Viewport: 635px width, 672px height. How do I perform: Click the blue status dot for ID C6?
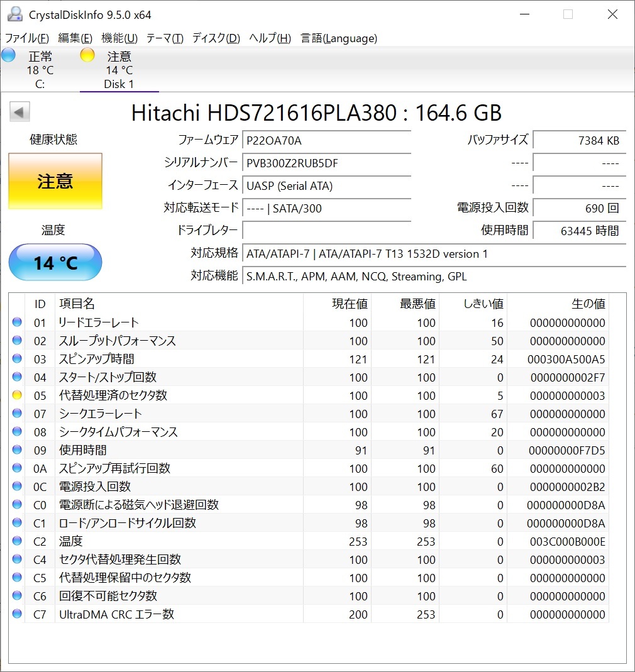click(x=17, y=595)
